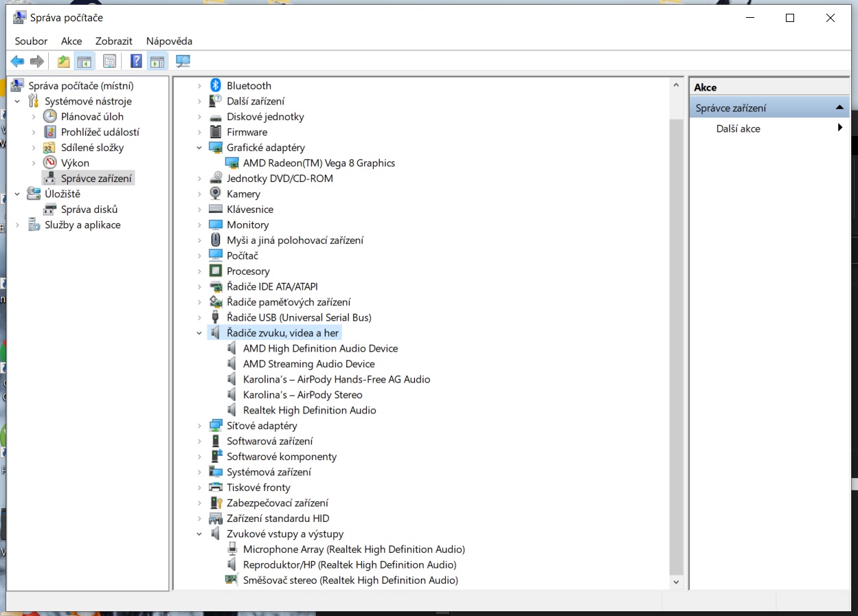This screenshot has height=616, width=858.
Task: Click the Properties toolbar icon
Action: point(109,62)
